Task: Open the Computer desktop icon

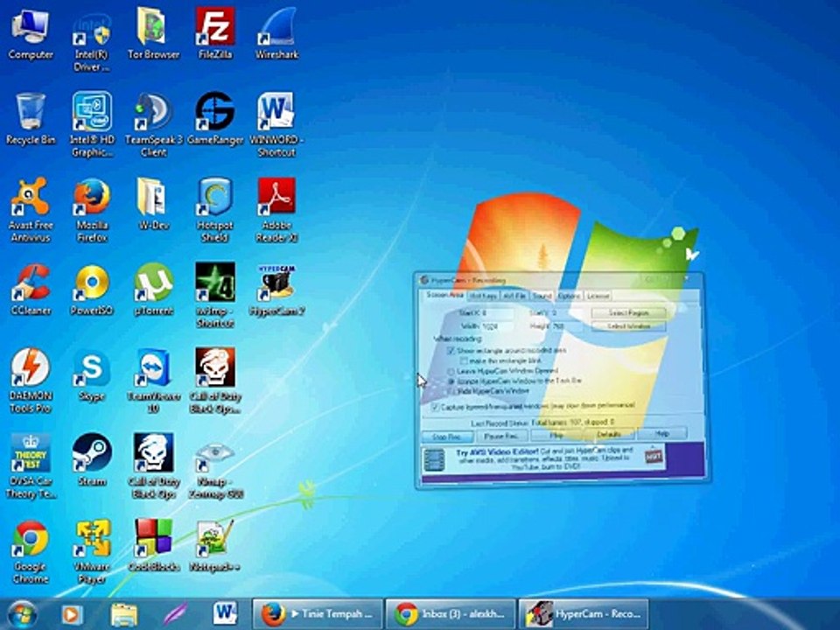Action: pyautogui.click(x=31, y=33)
